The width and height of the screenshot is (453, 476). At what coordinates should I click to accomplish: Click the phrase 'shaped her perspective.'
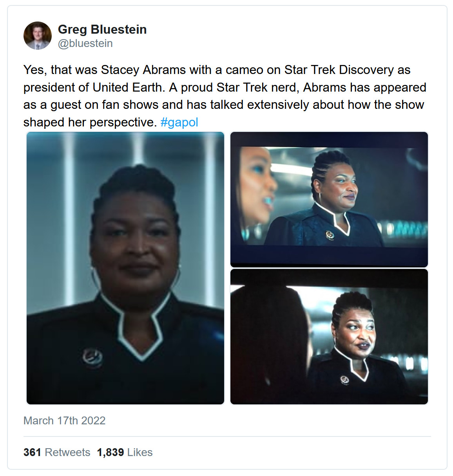[90, 122]
